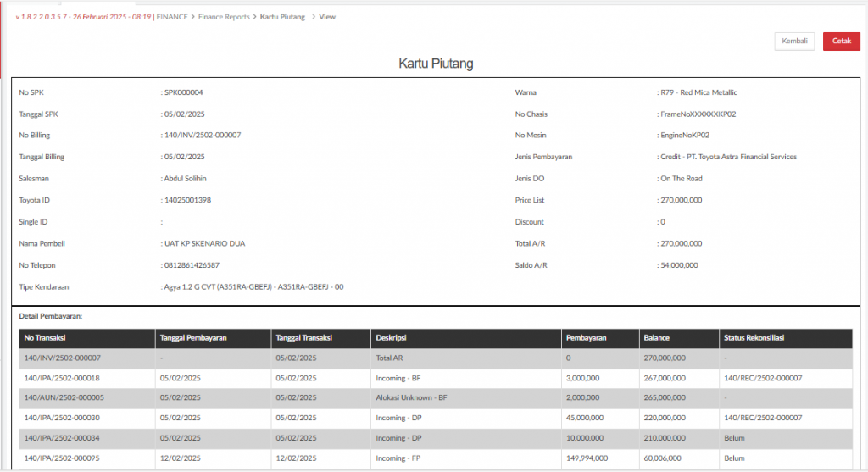868x472 pixels.
Task: Click Saldo A/R value 54,000,000
Action: (x=679, y=265)
